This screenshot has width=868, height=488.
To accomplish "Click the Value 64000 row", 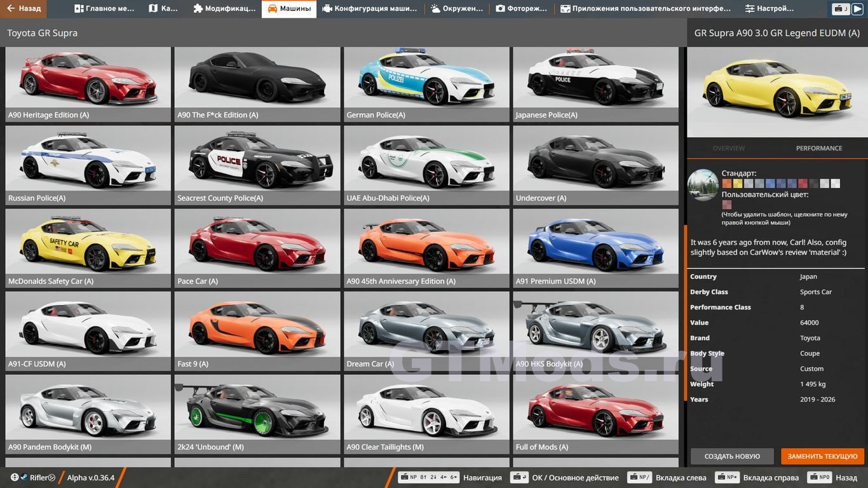I will (x=776, y=323).
